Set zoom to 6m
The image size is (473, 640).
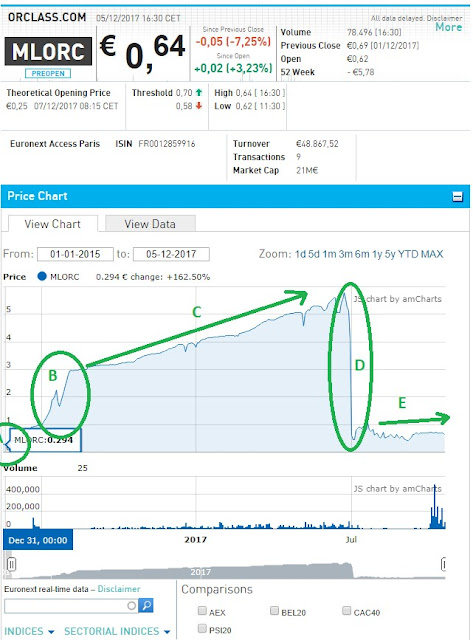362,254
